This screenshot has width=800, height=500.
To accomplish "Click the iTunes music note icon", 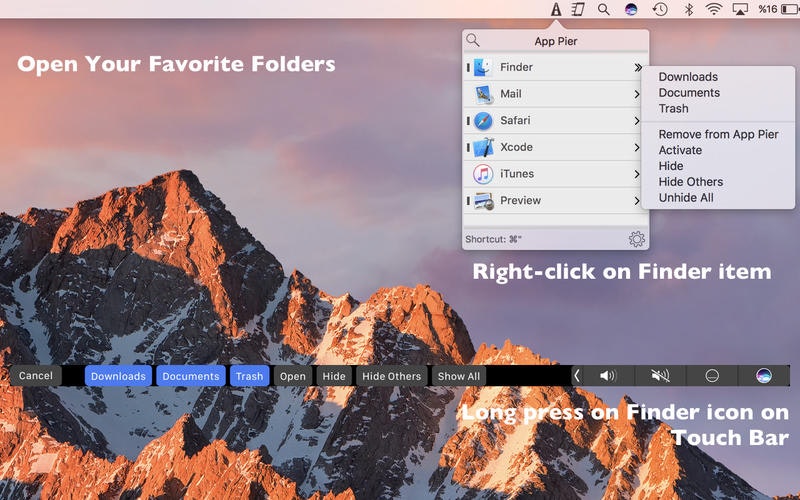I will tap(483, 174).
